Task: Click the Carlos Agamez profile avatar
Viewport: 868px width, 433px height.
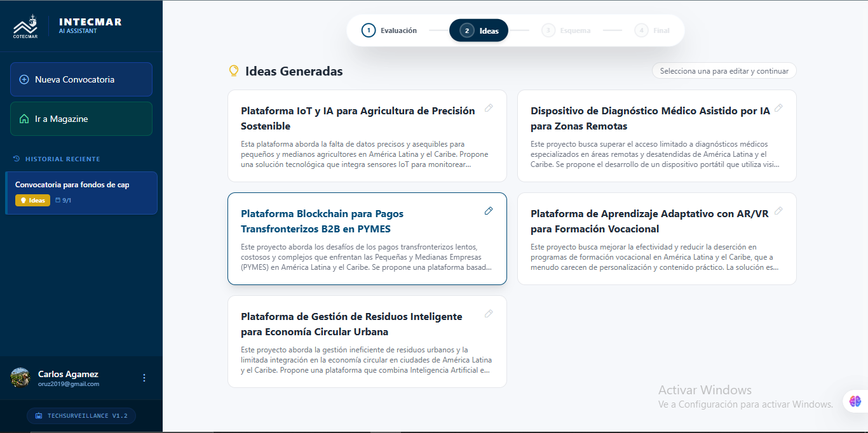Action: tap(20, 378)
